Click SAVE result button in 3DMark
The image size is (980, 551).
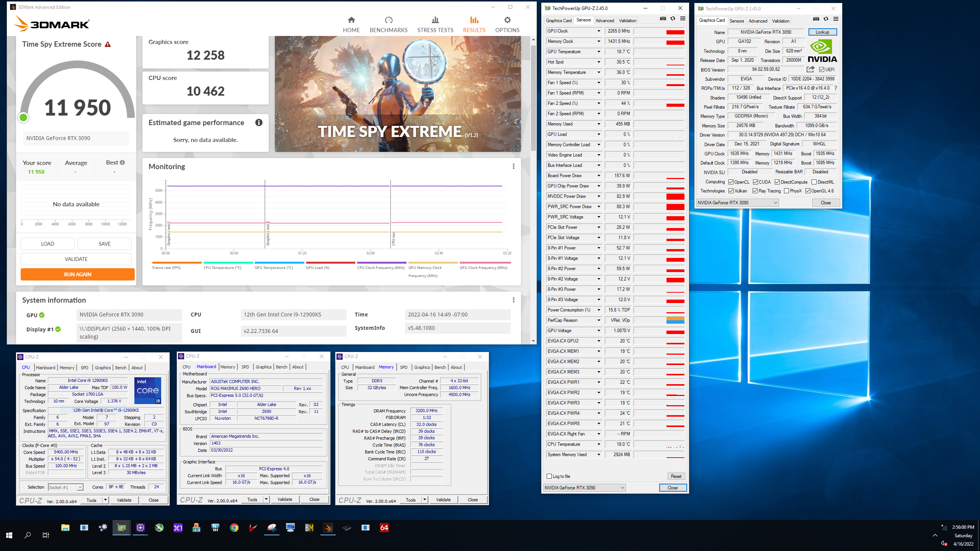105,244
